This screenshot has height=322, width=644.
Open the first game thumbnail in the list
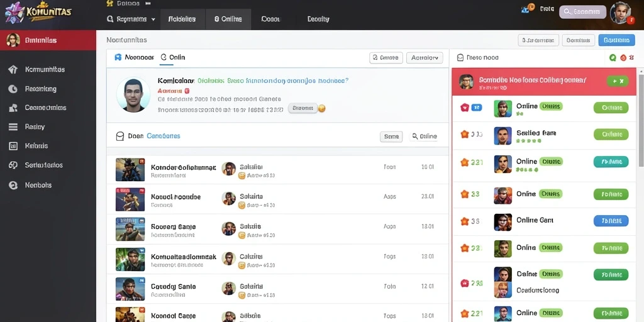point(130,170)
